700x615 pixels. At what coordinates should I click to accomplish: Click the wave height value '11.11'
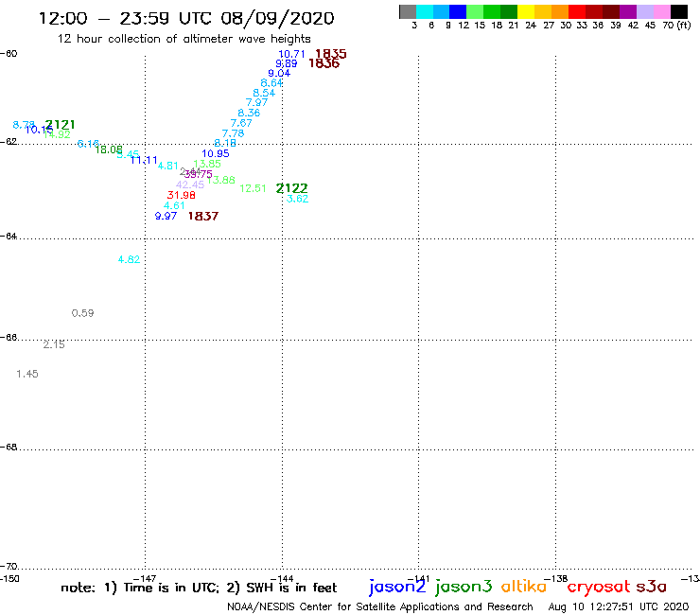click(144, 160)
